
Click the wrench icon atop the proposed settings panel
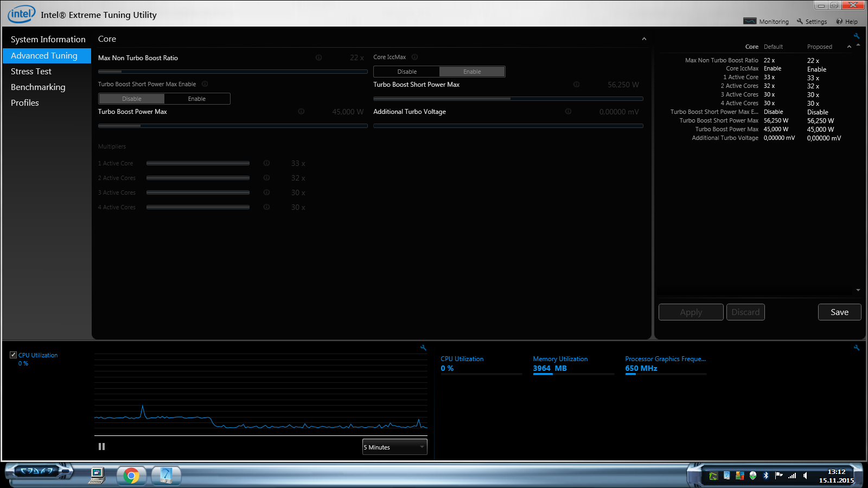coord(857,36)
